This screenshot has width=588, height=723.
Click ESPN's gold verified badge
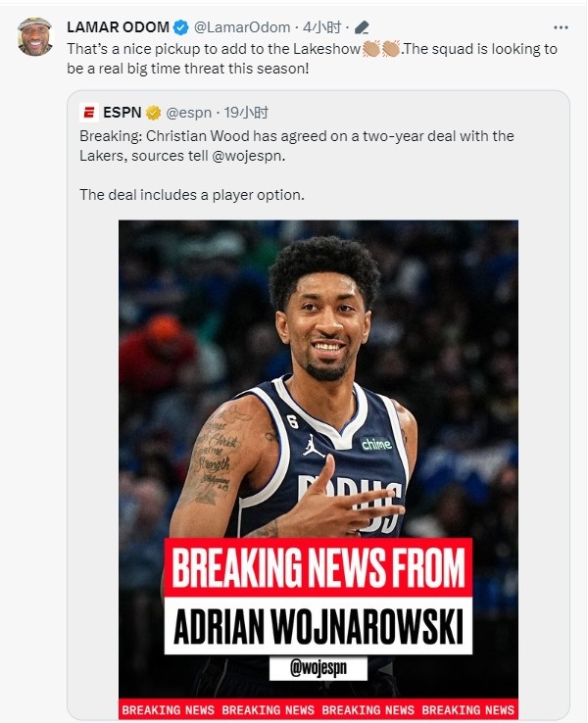154,113
